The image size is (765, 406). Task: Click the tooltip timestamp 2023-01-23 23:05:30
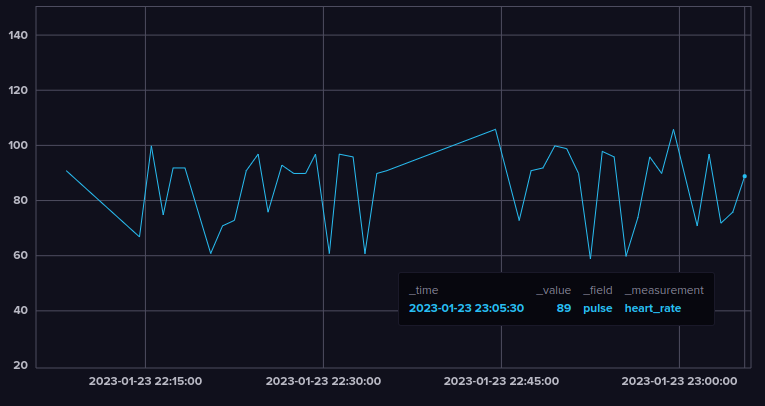tap(466, 308)
